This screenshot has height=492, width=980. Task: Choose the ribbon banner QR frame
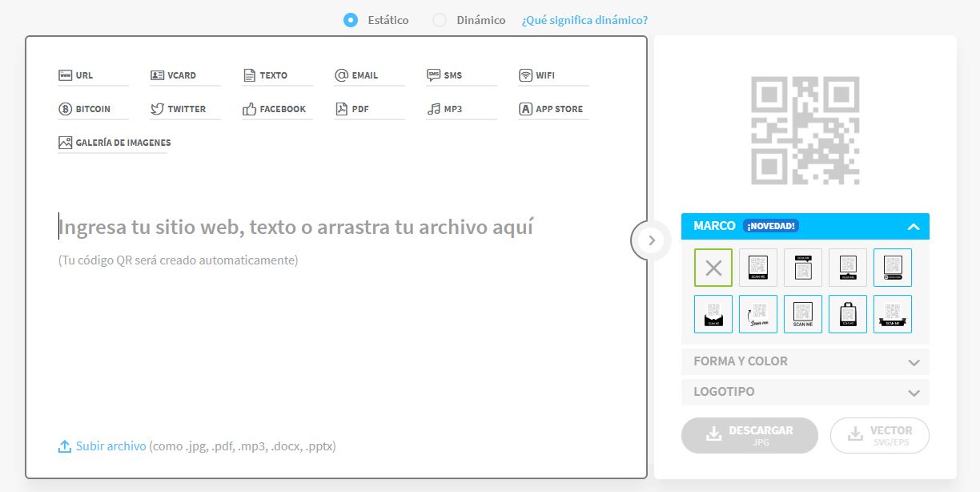(x=893, y=314)
